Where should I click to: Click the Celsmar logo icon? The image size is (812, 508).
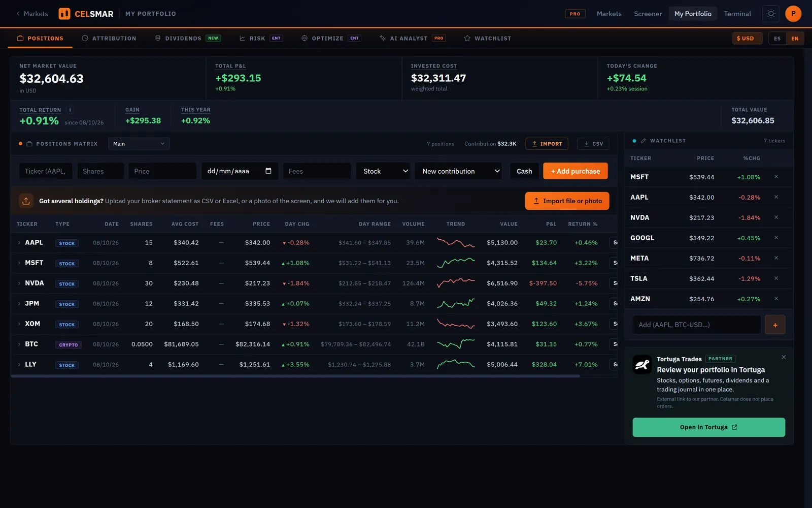click(x=64, y=14)
